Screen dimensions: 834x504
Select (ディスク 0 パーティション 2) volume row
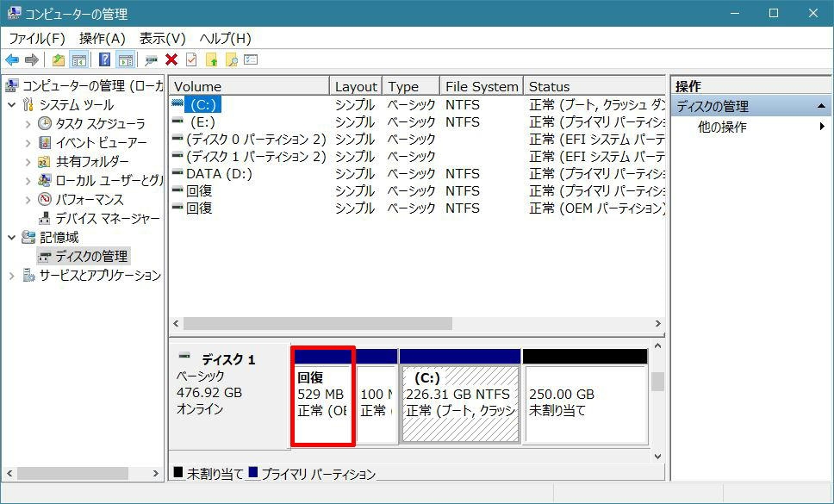[418, 140]
